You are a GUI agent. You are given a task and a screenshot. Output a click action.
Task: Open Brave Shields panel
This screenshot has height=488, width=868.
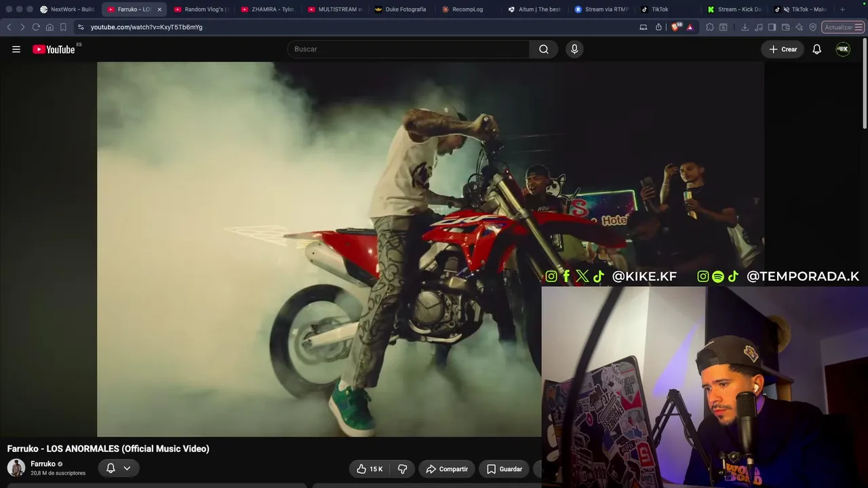(675, 27)
